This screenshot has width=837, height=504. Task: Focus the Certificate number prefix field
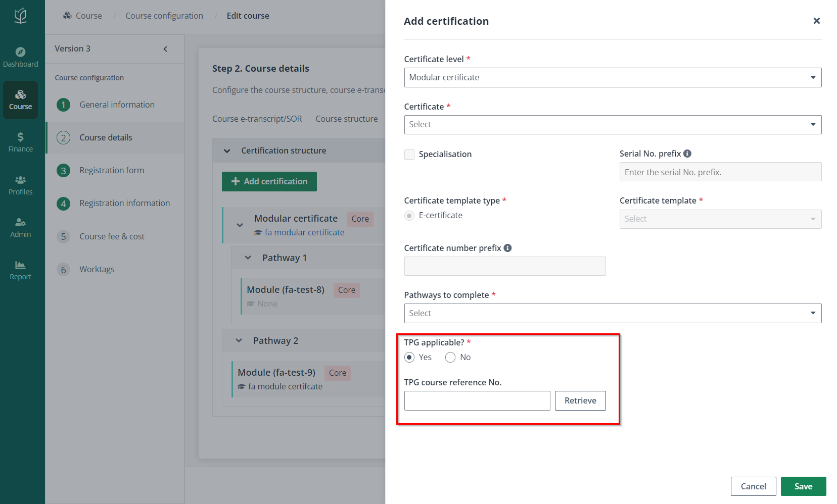pos(505,266)
